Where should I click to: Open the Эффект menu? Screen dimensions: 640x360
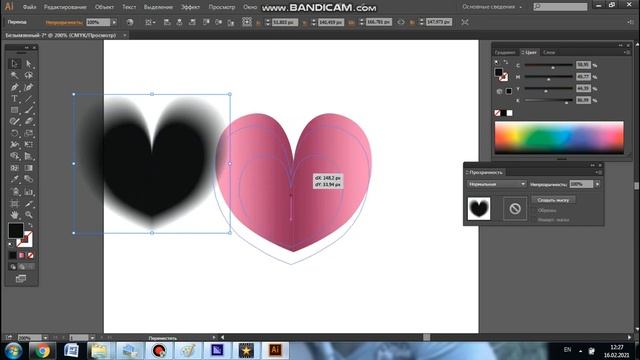point(190,7)
